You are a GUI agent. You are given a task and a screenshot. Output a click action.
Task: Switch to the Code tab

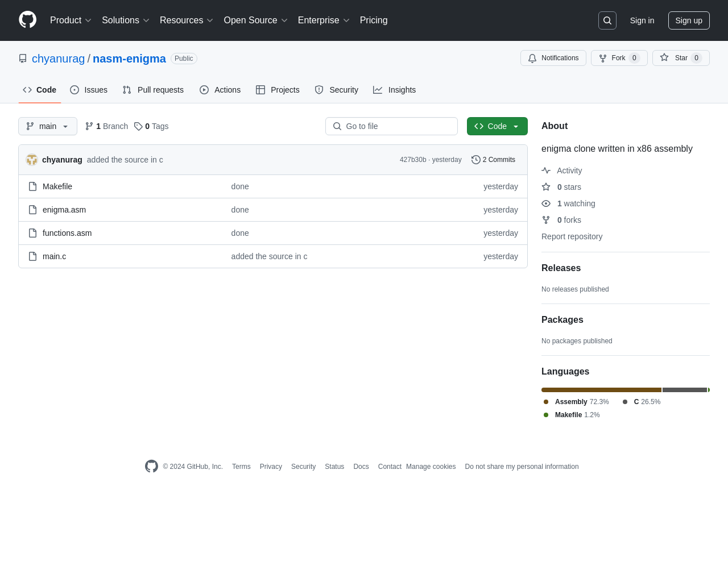(x=40, y=90)
